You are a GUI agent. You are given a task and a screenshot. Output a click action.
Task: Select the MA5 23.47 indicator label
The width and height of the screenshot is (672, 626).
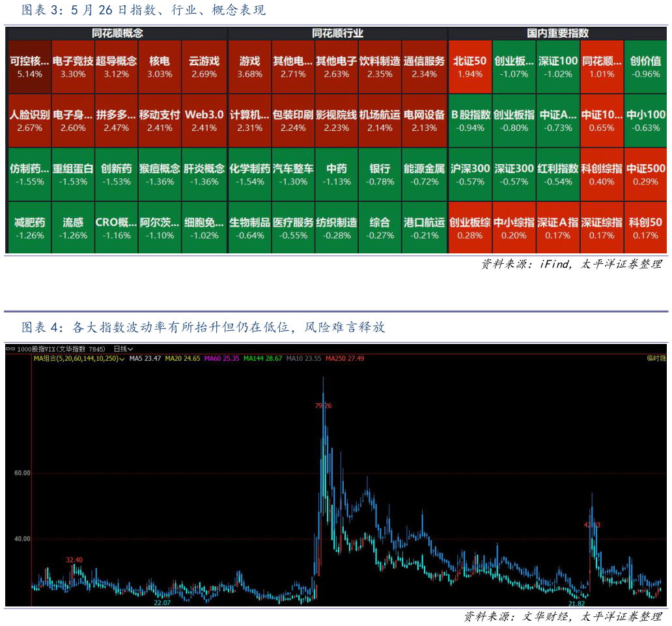point(145,358)
